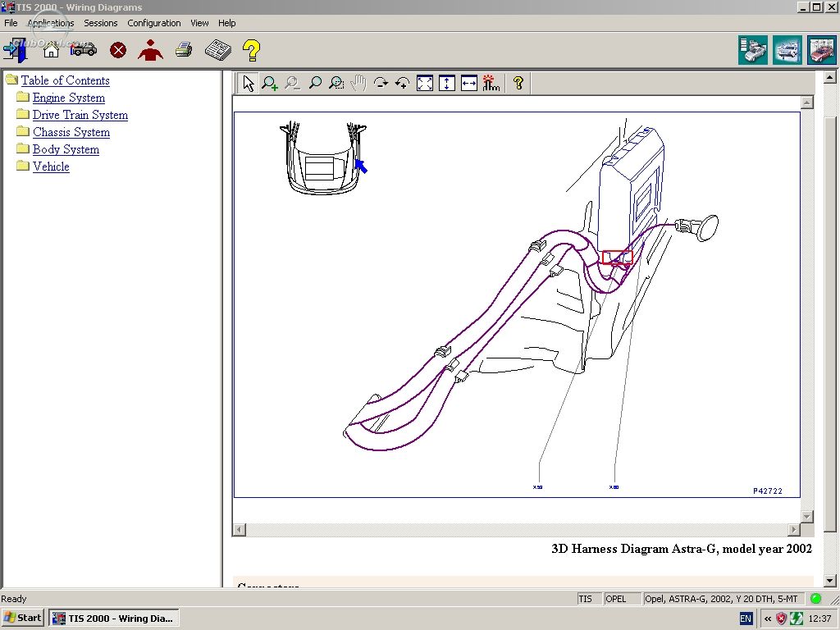Click the OPEL status bar field

tap(623, 599)
